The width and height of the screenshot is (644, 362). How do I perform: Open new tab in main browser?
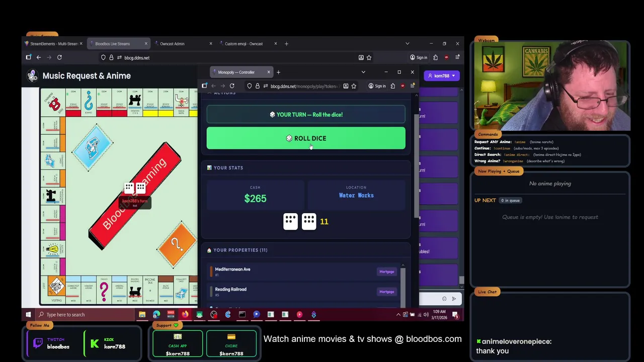[286, 44]
